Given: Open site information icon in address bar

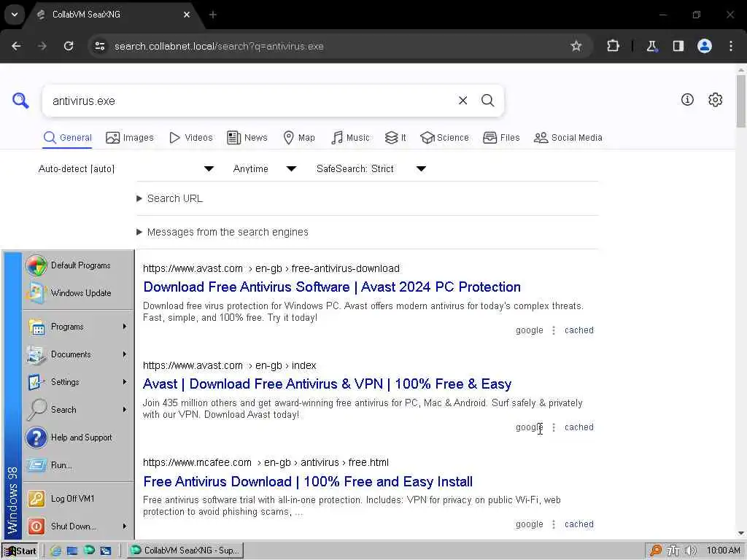Looking at the screenshot, I should point(99,46).
